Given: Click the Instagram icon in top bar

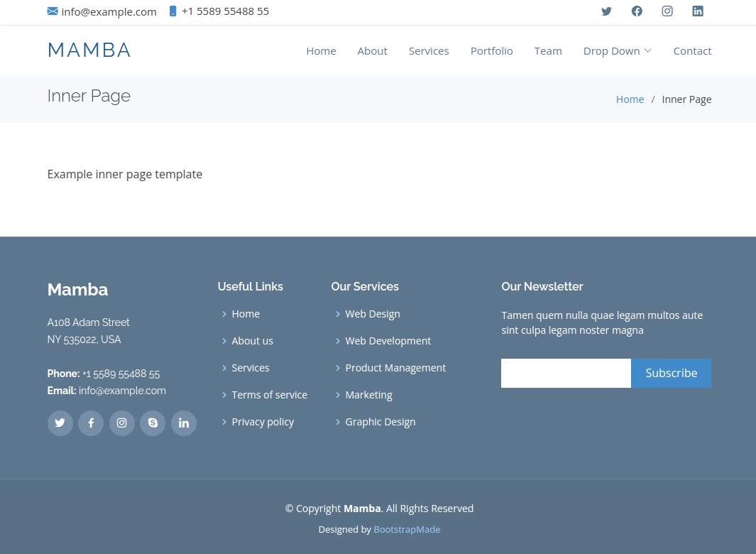Looking at the screenshot, I should [x=667, y=11].
